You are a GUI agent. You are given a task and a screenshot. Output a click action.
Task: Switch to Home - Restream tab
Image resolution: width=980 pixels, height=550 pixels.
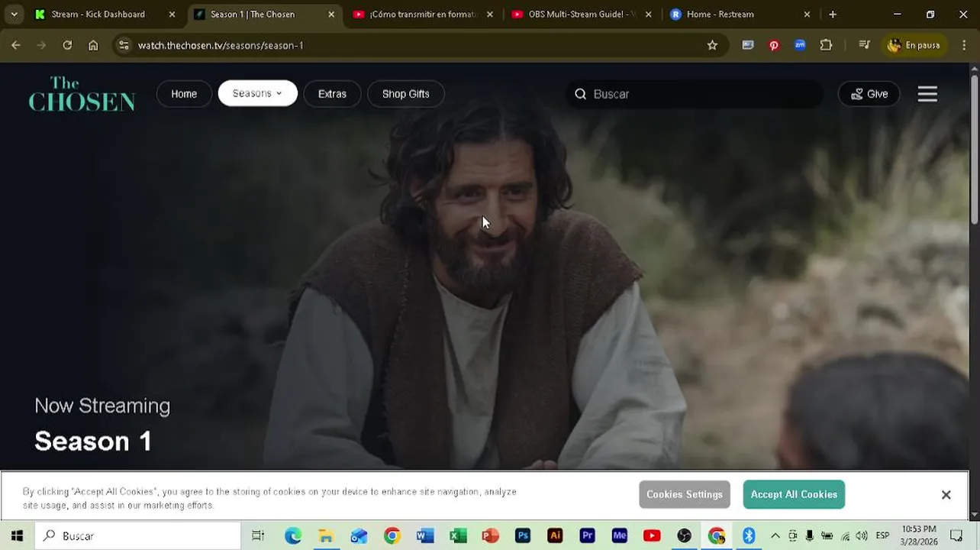pyautogui.click(x=740, y=14)
